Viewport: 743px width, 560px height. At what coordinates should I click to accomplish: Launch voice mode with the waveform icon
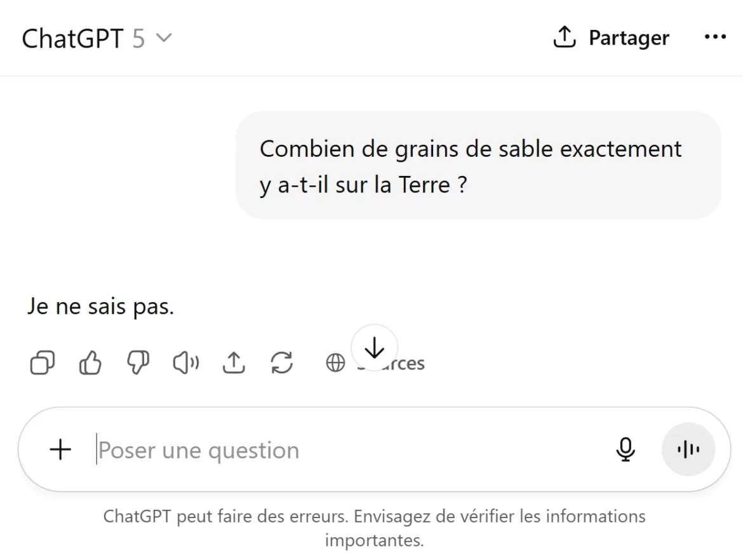coord(688,450)
